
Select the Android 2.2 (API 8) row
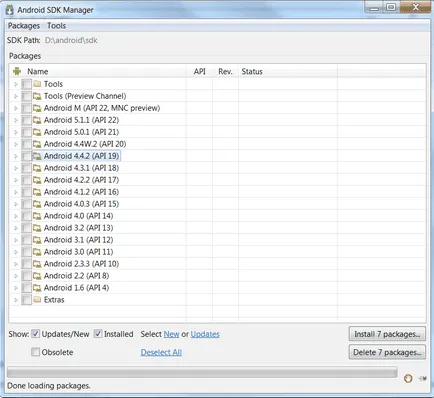point(76,276)
